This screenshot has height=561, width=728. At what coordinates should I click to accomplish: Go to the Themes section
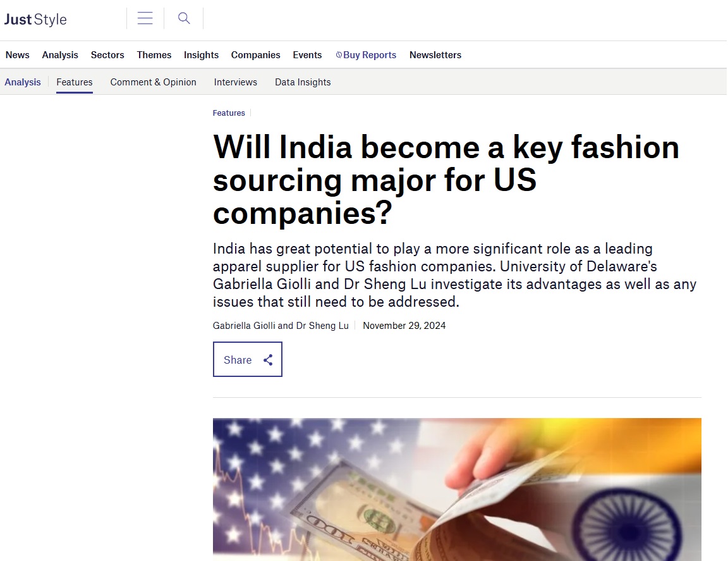(154, 55)
